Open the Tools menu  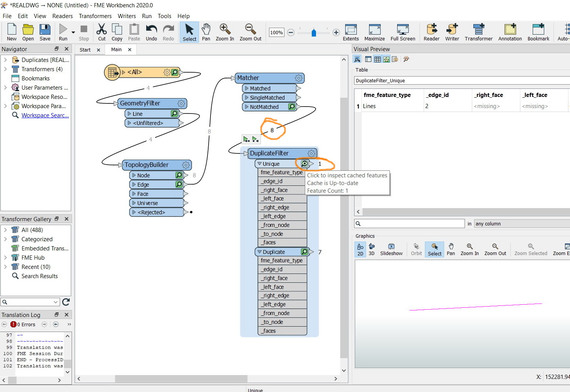(164, 16)
